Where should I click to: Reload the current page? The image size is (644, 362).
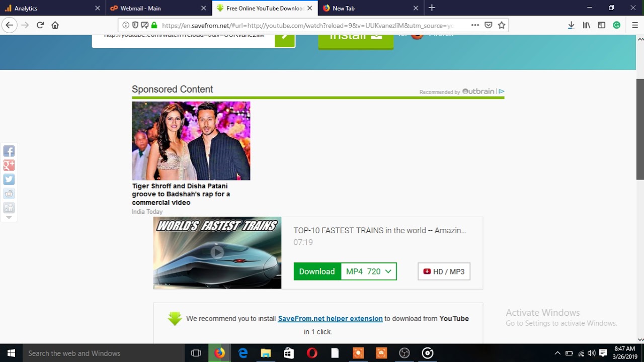[x=40, y=25]
